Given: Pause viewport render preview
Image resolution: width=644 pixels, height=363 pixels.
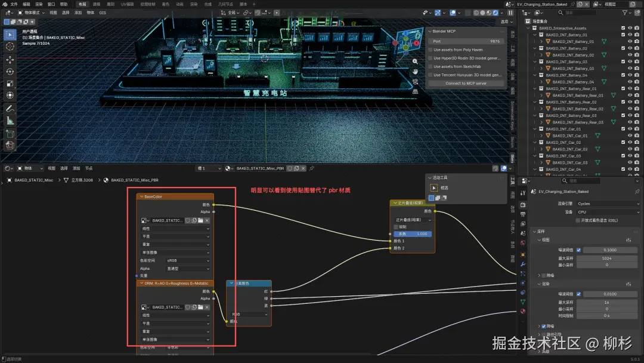Looking at the screenshot, I should pyautogui.click(x=510, y=13).
